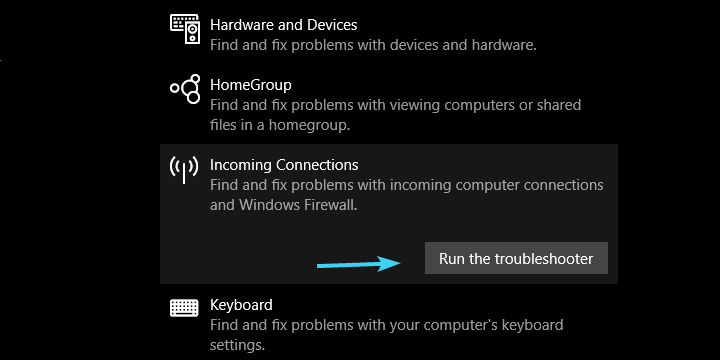720x360 pixels.
Task: Select the computer's keyboard description line
Action: pos(386,325)
